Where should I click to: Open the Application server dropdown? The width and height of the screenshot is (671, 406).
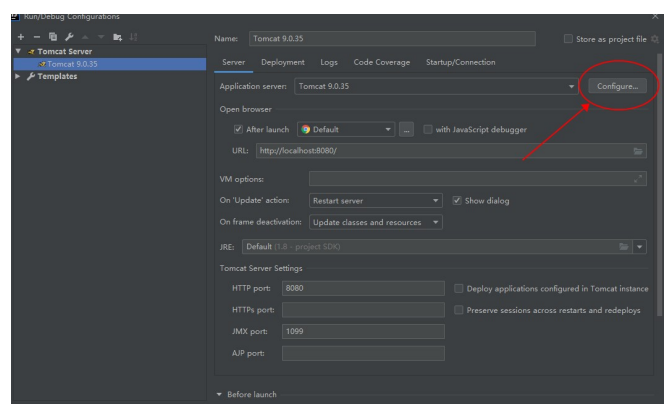[x=573, y=86]
